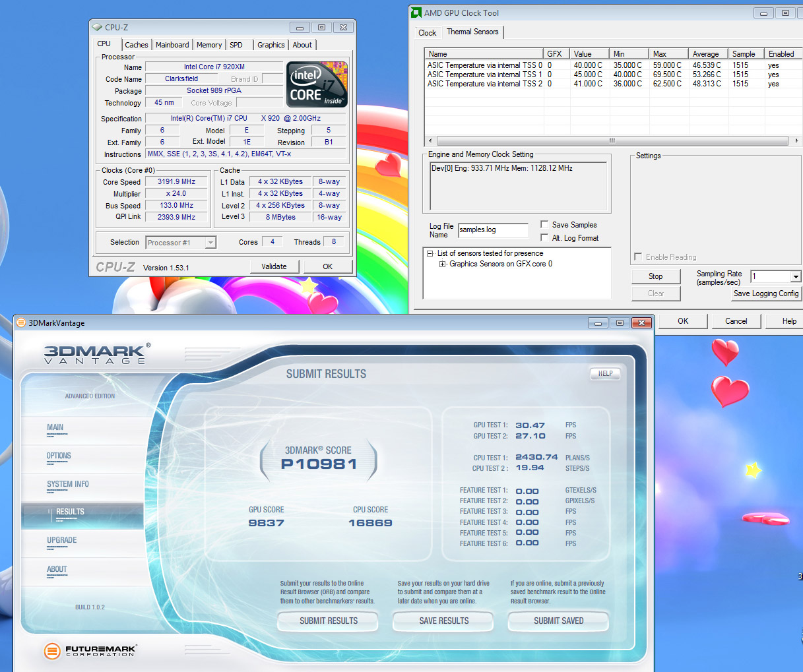Click the GPU TEST 1 value 30.47
Image resolution: width=803 pixels, height=672 pixels.
[530, 425]
